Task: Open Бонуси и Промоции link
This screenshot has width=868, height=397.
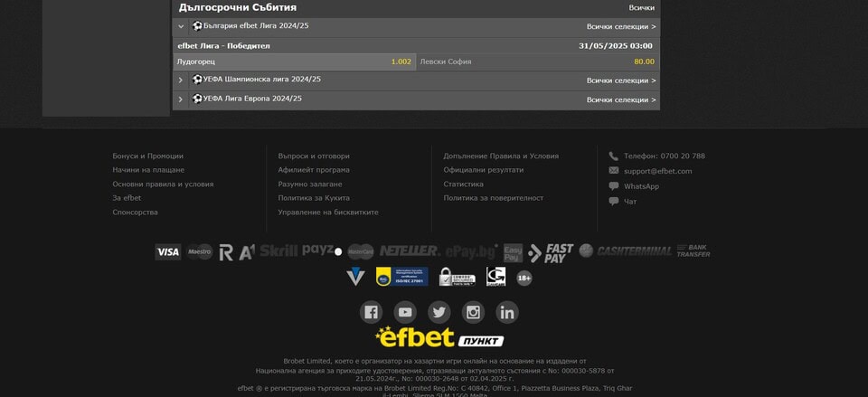Action: [147, 156]
